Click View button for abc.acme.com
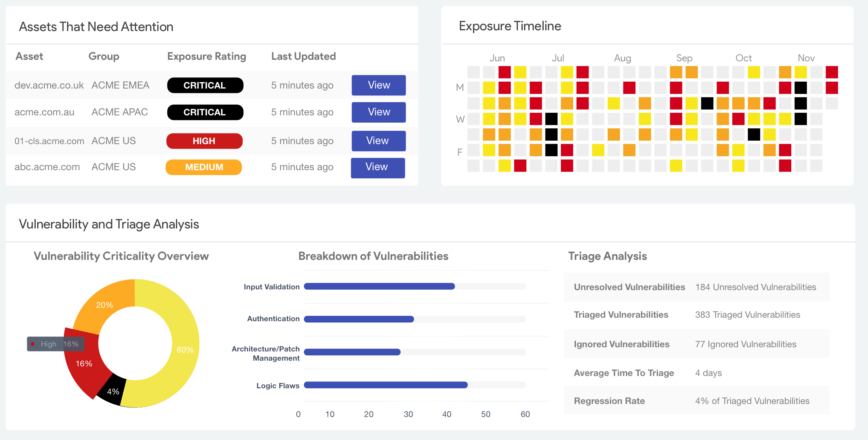868x440 pixels. tap(378, 167)
